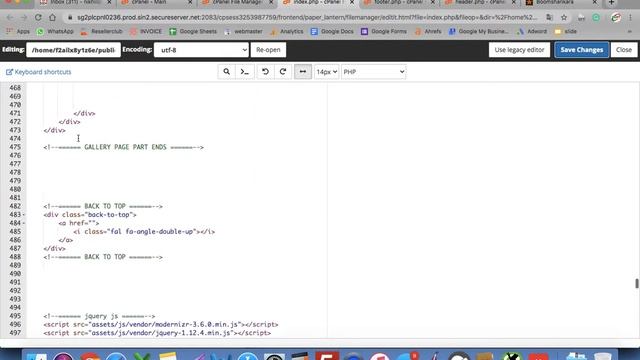Open Google My Business bookmark
This screenshot has height=360, width=640.
[x=479, y=31]
